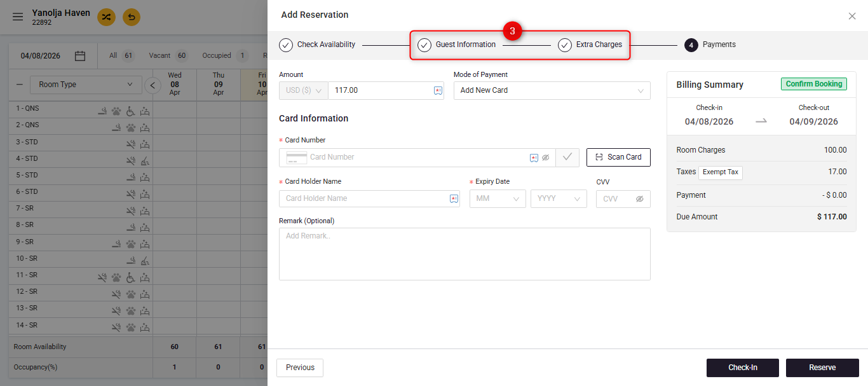
Task: Select the Vacant 60 filter
Action: pyautogui.click(x=169, y=55)
